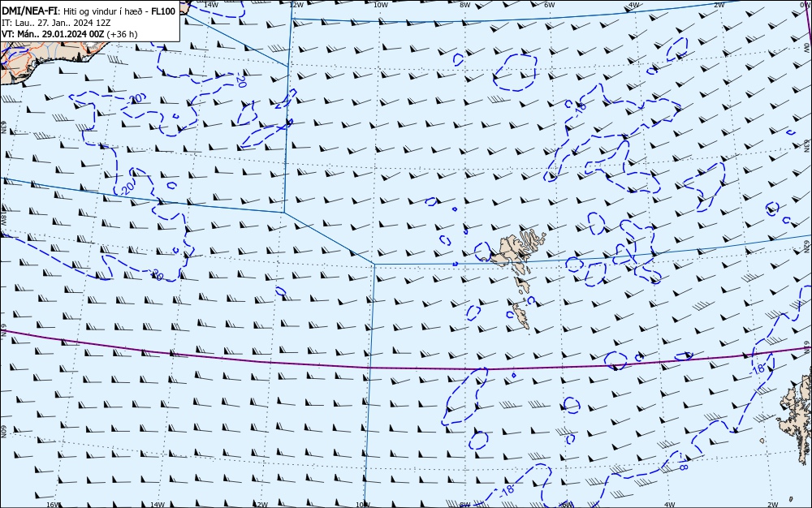Click the valid time 'VT: Mán.. 29.01.2024 00Z'
Screen dimensions: 812x508
[x=53, y=34]
